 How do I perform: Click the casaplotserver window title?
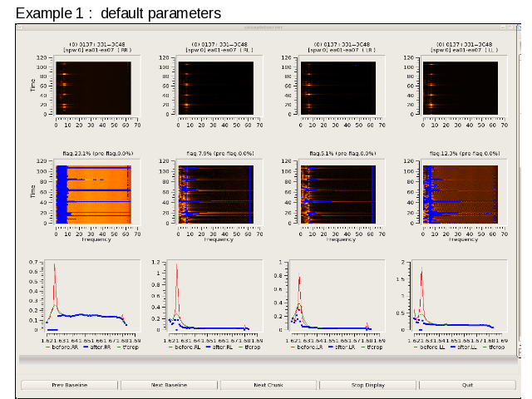tap(264, 27)
